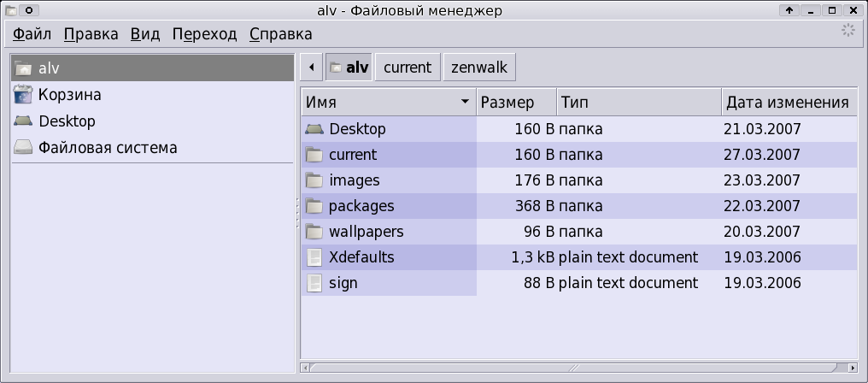Open the Переход menu
The image size is (868, 383).
204,34
